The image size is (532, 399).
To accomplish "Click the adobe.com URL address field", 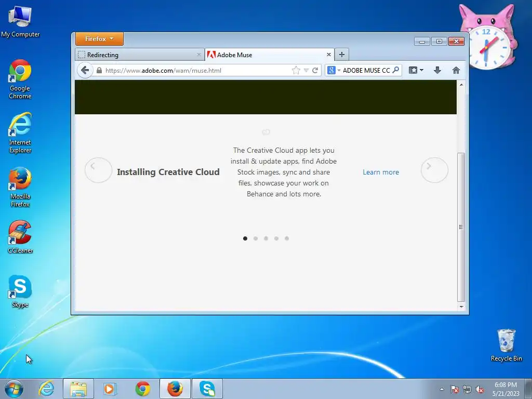I will (197, 70).
